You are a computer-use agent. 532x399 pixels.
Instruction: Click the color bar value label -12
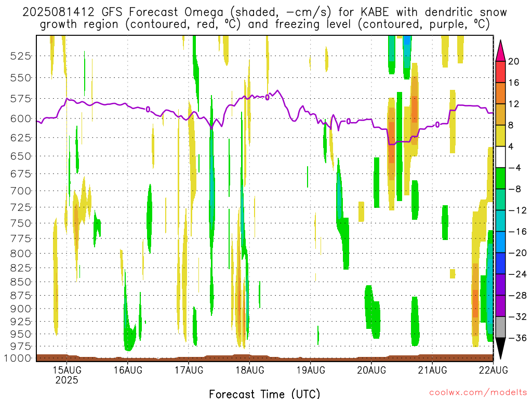tap(517, 210)
